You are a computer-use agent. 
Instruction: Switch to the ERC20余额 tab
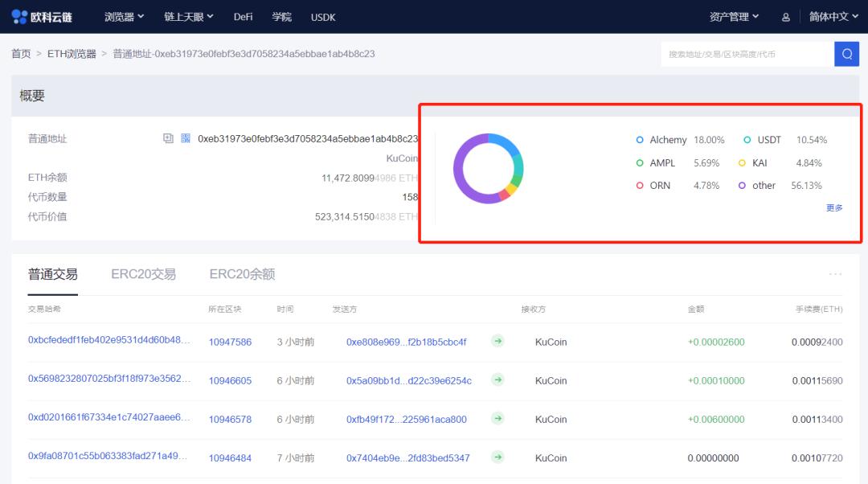[242, 274]
